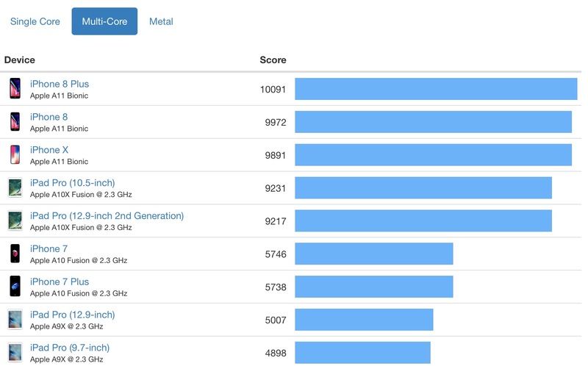
Task: Select the iPad Pro 10.5-inch thumbnail icon
Action: click(x=15, y=187)
